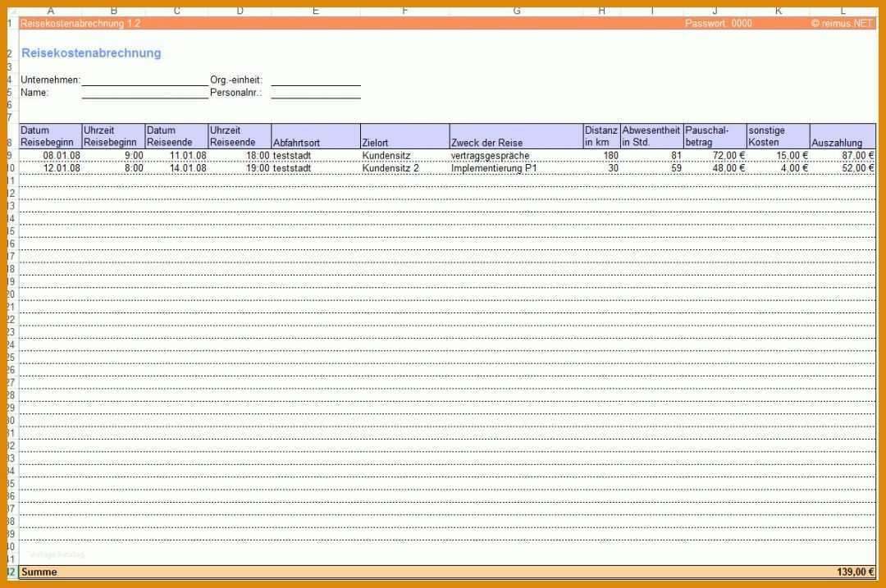The image size is (886, 588).
Task: Click the 'Implementierung P1' cell
Action: tap(517, 168)
